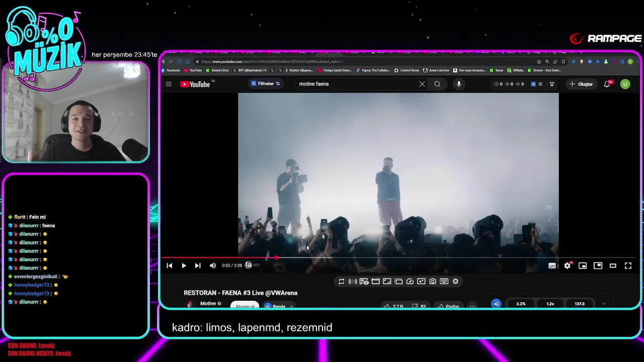644x362 pixels.
Task: Mute the player volume
Action: 213,265
